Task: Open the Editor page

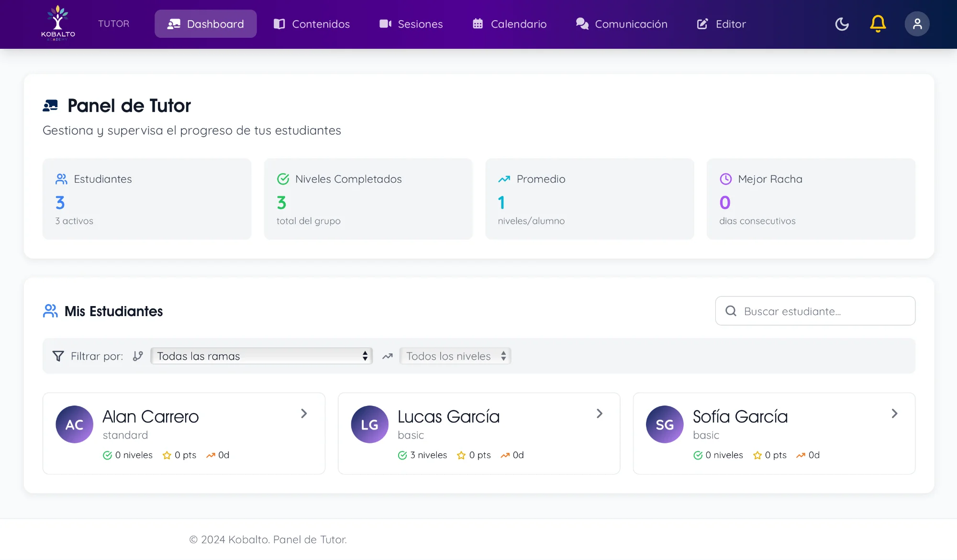Action: click(x=721, y=24)
